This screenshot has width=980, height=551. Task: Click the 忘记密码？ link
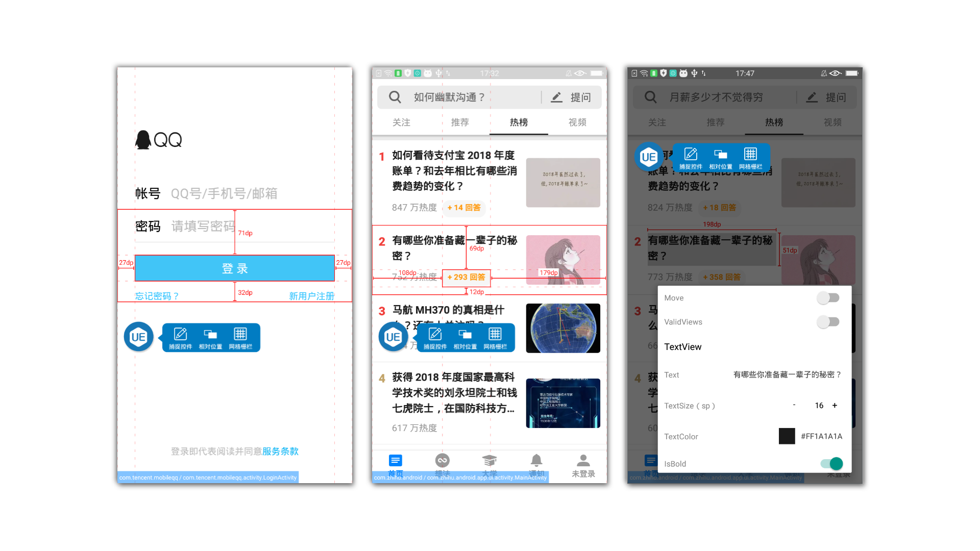pos(156,295)
